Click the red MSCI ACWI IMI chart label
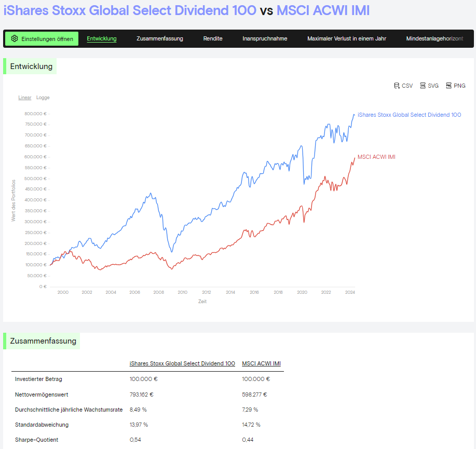Image resolution: width=476 pixels, height=449 pixels. click(376, 157)
